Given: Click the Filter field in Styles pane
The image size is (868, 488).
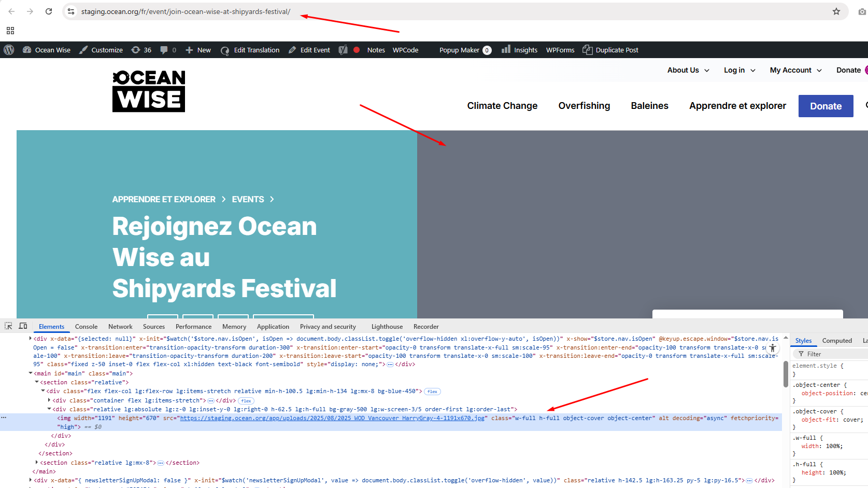Looking at the screenshot, I should pos(829,354).
